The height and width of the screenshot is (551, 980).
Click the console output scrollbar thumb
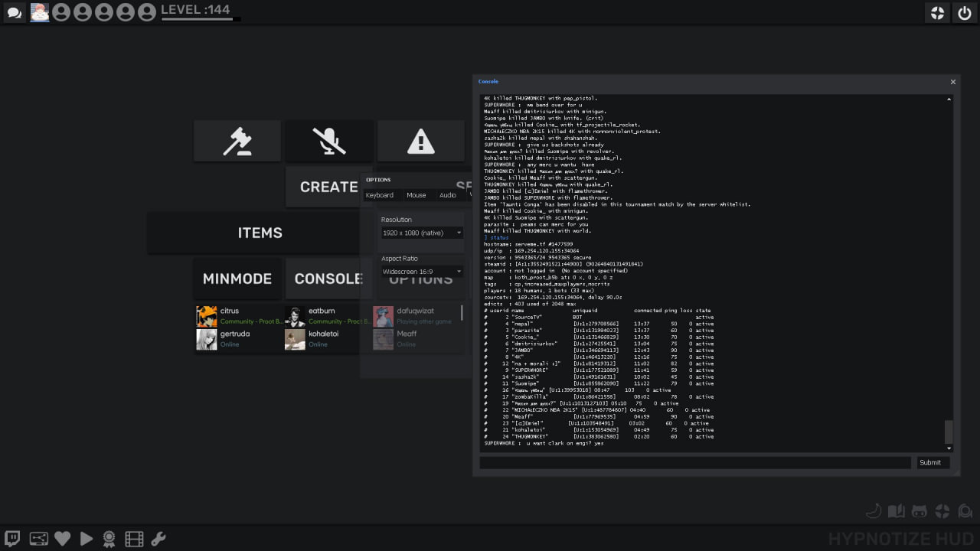949,431
